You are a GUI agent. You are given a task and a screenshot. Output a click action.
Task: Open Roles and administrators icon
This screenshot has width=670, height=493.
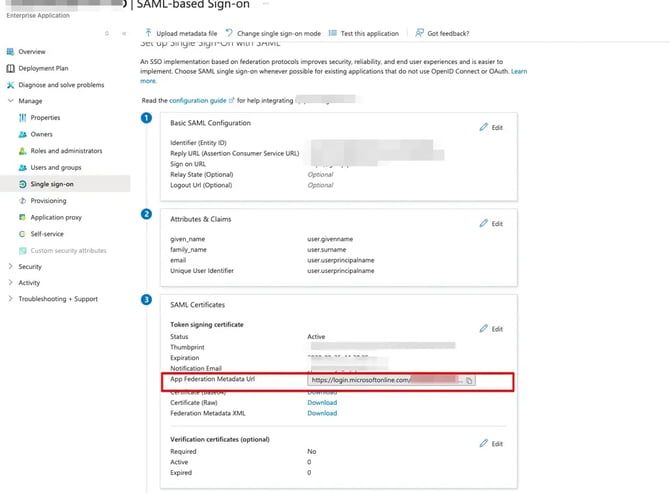pos(23,151)
